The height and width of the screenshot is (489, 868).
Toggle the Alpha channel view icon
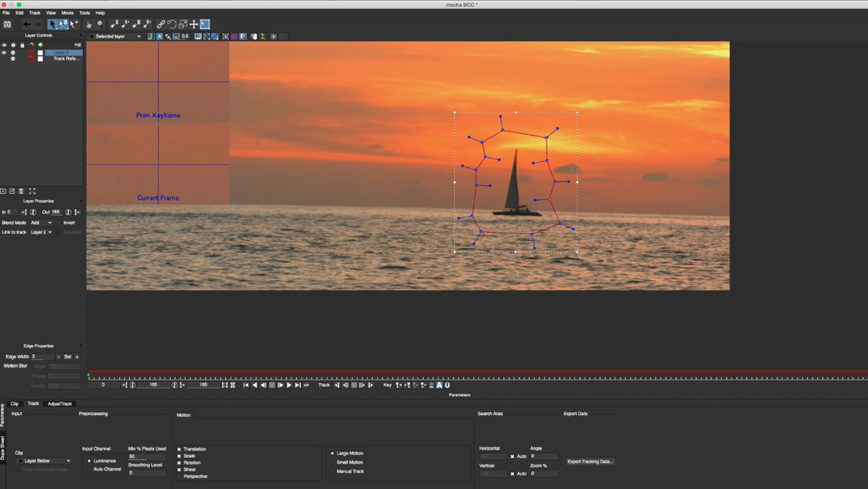(x=159, y=37)
